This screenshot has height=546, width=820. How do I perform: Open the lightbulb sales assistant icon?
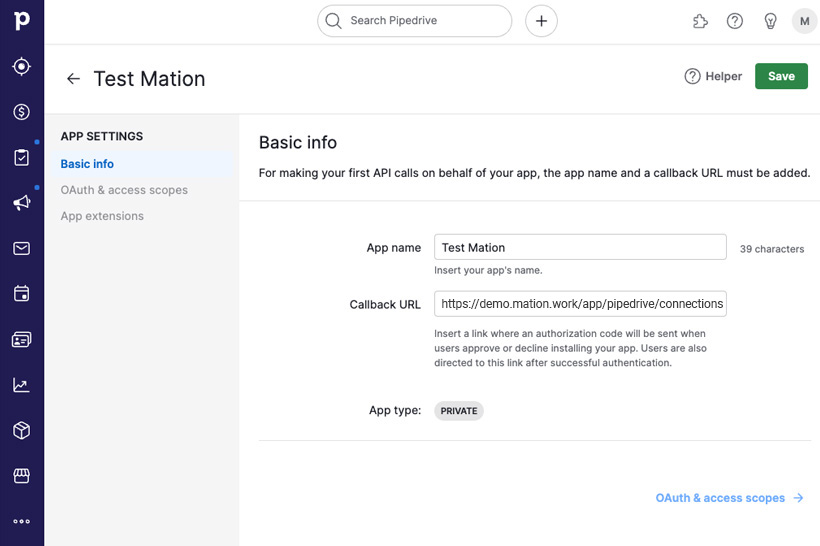[x=770, y=21]
